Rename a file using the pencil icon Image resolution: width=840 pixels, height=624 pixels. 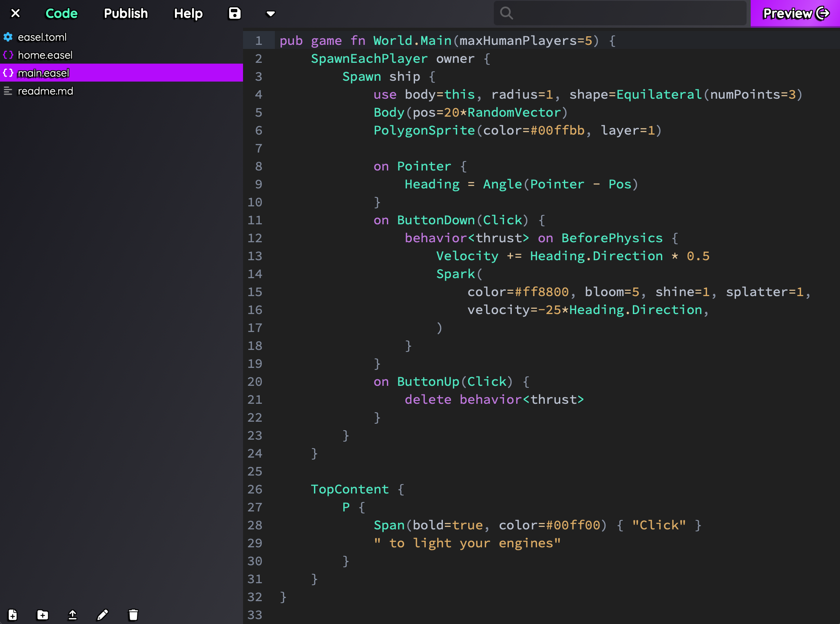(x=103, y=615)
